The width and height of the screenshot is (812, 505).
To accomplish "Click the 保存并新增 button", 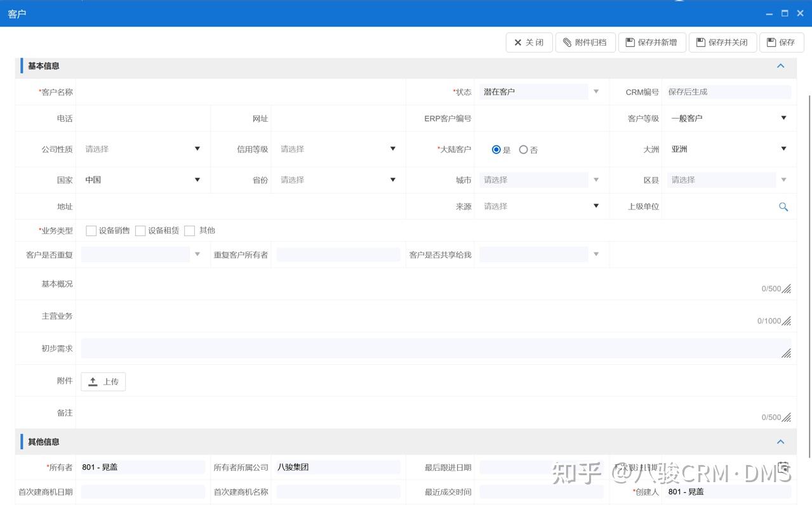I will 652,43.
